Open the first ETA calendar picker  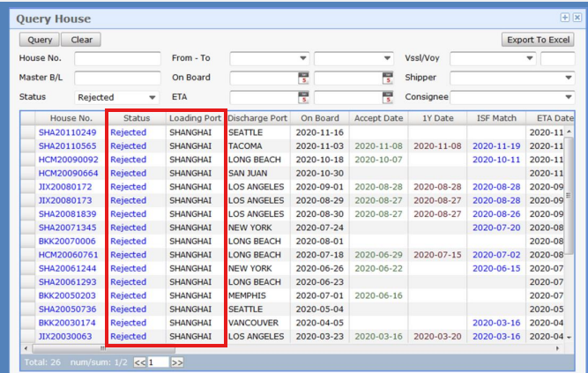tap(303, 97)
